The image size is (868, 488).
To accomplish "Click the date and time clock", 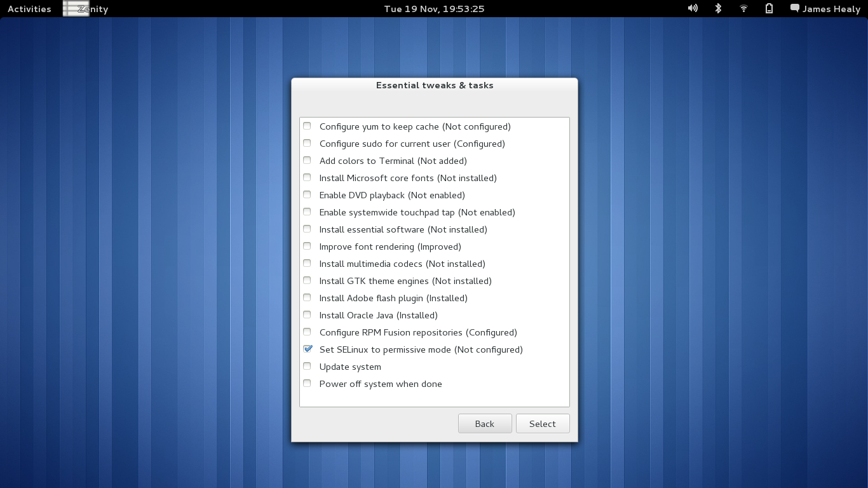I will (x=434, y=9).
